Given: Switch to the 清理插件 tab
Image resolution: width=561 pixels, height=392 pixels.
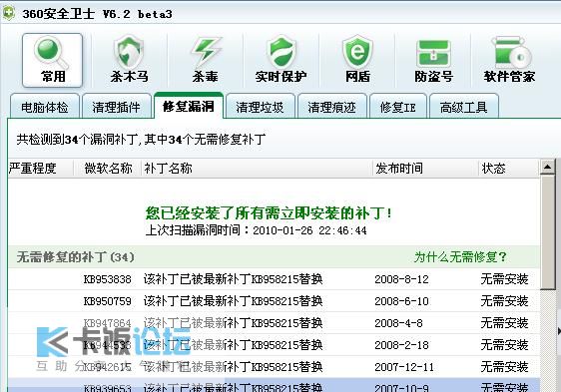Looking at the screenshot, I should [116, 106].
